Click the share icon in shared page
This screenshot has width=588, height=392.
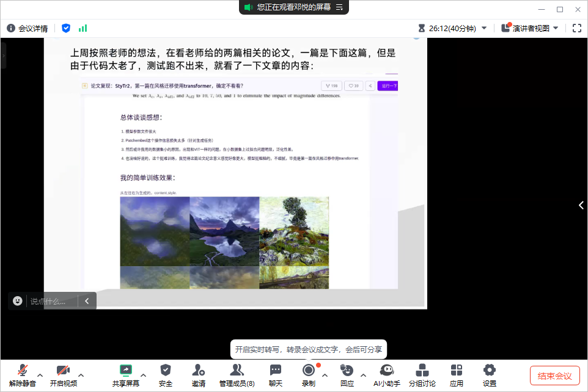(x=370, y=86)
